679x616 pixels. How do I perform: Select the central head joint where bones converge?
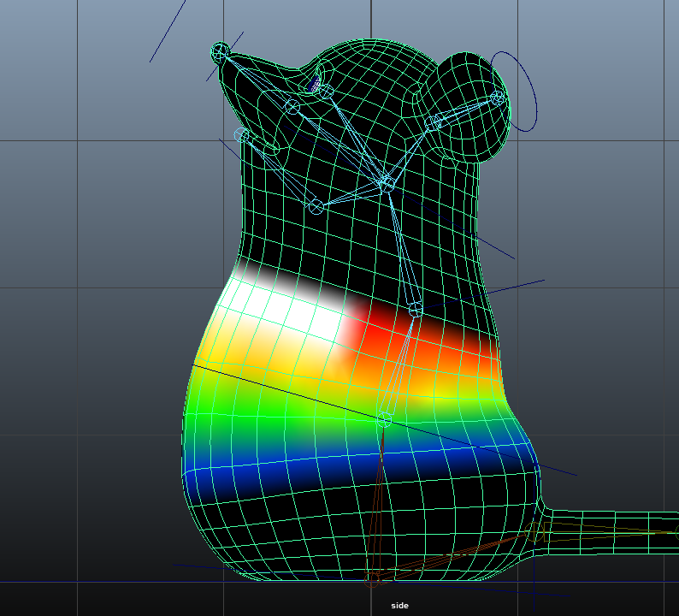tap(386, 181)
